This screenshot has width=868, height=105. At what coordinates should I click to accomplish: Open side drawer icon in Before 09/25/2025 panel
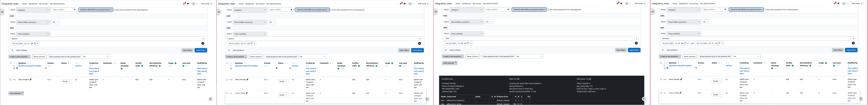(x=219, y=12)
